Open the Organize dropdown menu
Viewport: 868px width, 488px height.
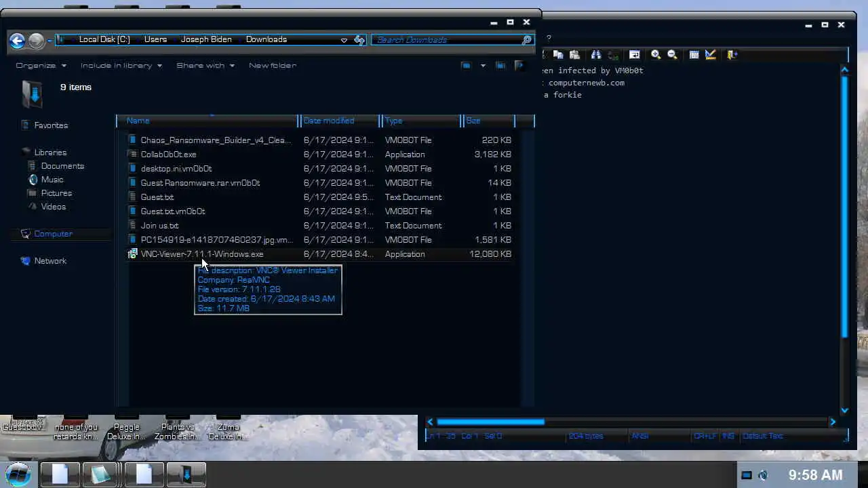point(41,66)
